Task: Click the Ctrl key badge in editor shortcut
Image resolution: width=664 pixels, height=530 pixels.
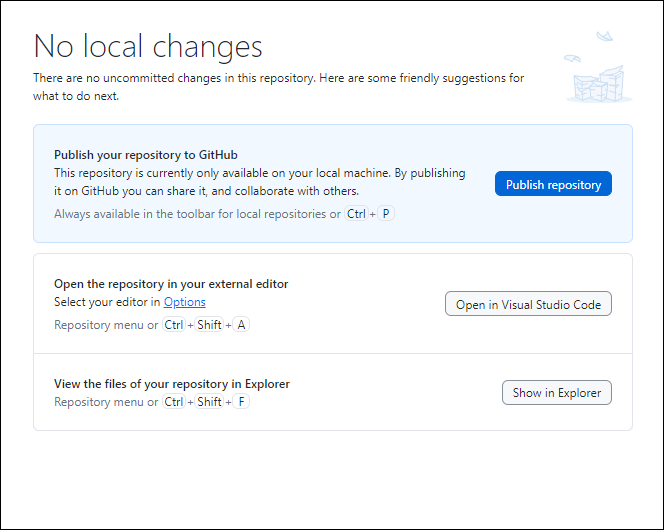Action: point(174,325)
